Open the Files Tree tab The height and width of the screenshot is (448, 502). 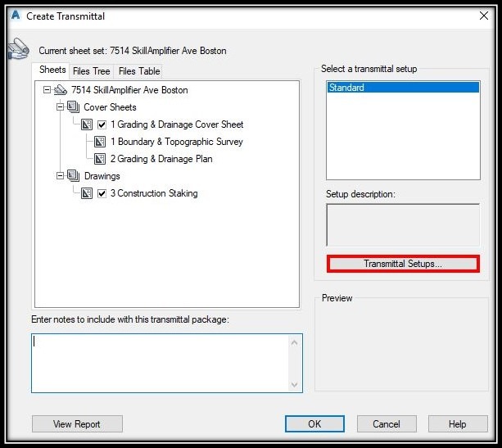click(91, 71)
